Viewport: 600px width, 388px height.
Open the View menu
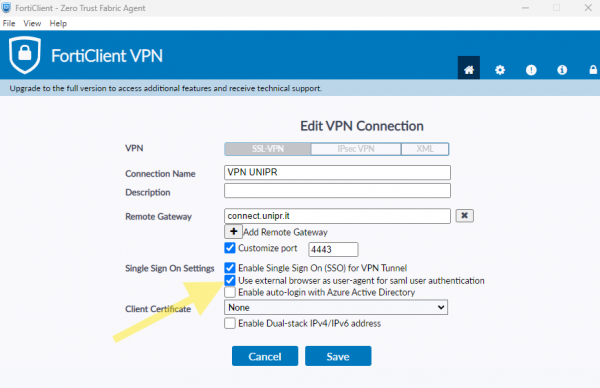pos(32,23)
